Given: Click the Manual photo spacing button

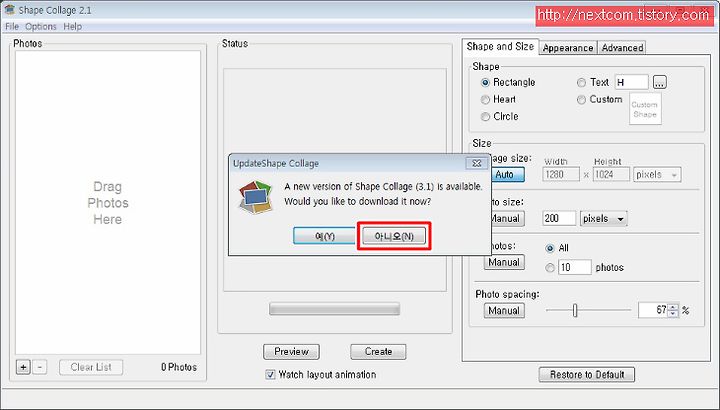Looking at the screenshot, I should 504,311.
